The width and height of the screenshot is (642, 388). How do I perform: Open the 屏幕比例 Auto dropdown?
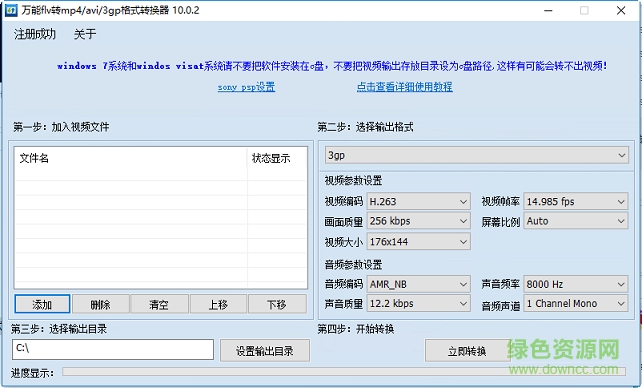click(x=576, y=221)
